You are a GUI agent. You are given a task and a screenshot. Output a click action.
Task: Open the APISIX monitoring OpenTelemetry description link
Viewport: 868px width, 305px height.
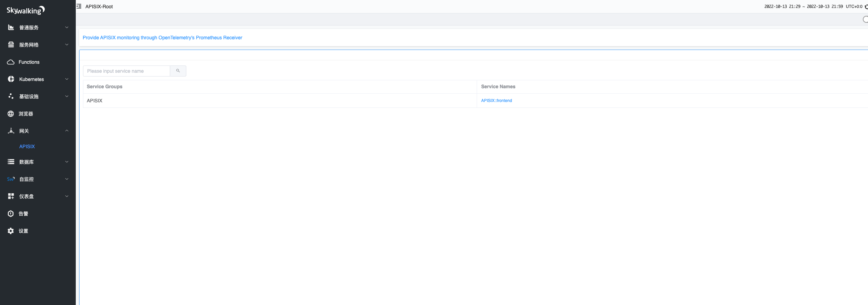click(x=162, y=38)
